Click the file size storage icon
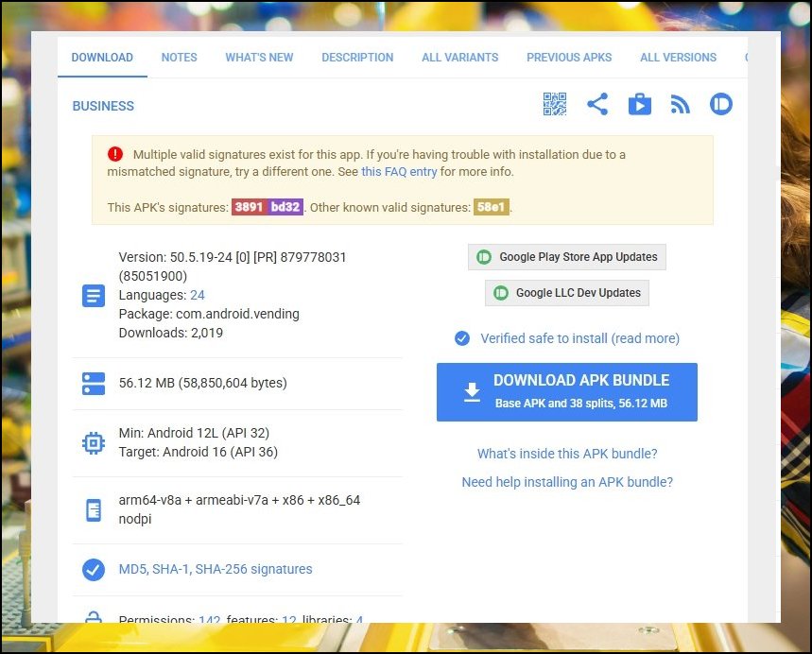This screenshot has width=812, height=654. click(94, 383)
